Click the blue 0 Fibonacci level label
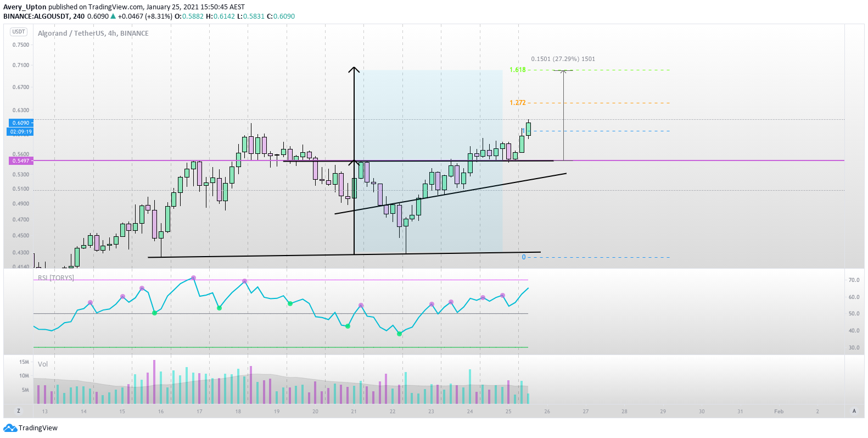 524,257
